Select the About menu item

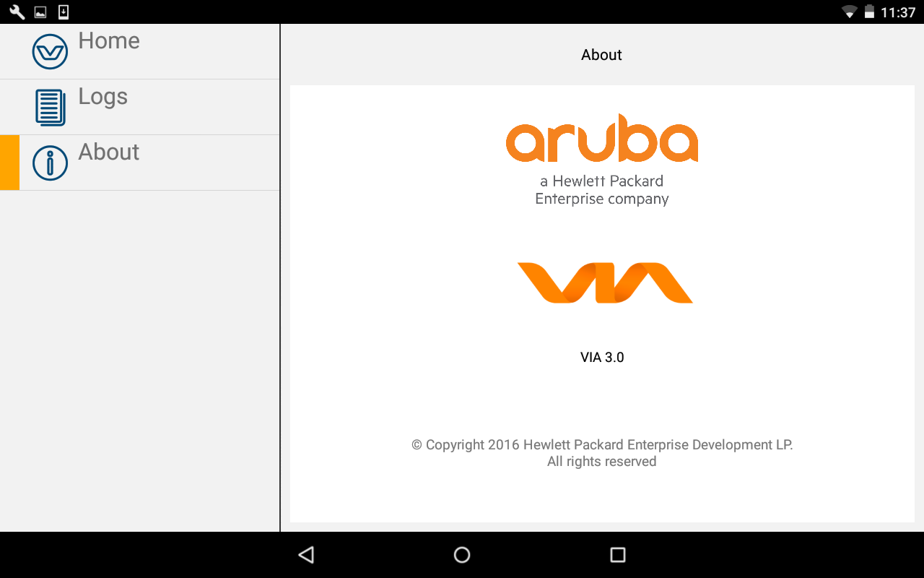point(139,163)
